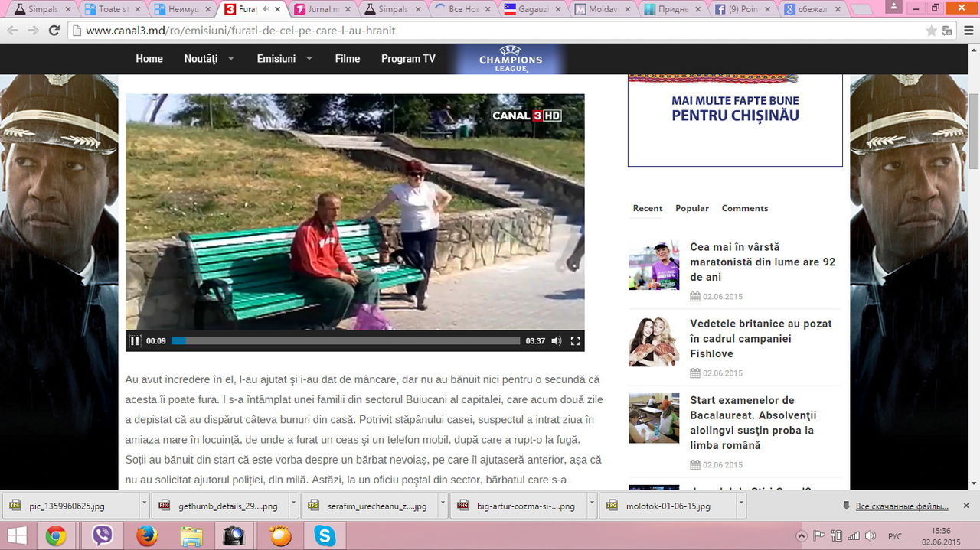
Task: Open Skype from the taskbar
Action: click(x=325, y=536)
